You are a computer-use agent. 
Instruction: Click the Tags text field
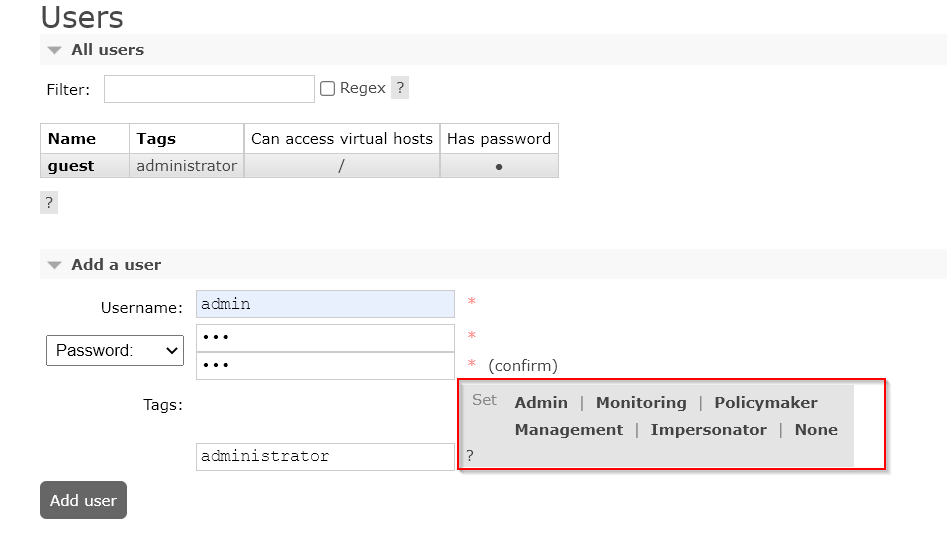[325, 457]
